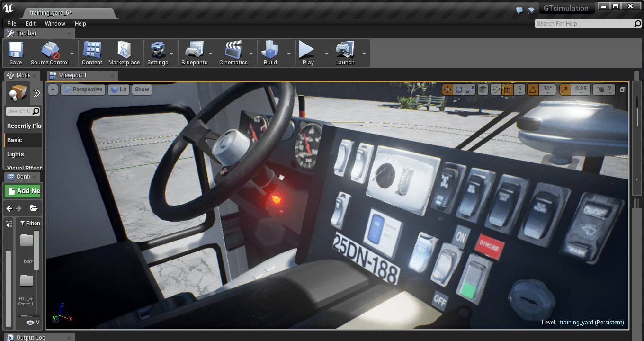
Task: Toggle scale snapping in the viewport
Action: 565,89
